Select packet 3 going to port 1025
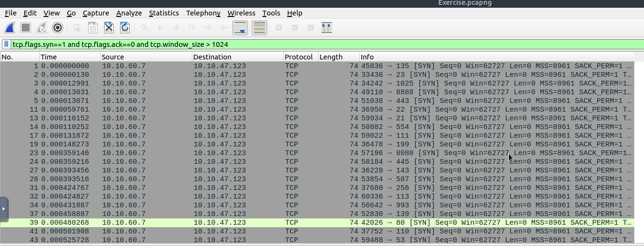Image resolution: width=644 pixels, height=246 pixels. tap(316, 84)
